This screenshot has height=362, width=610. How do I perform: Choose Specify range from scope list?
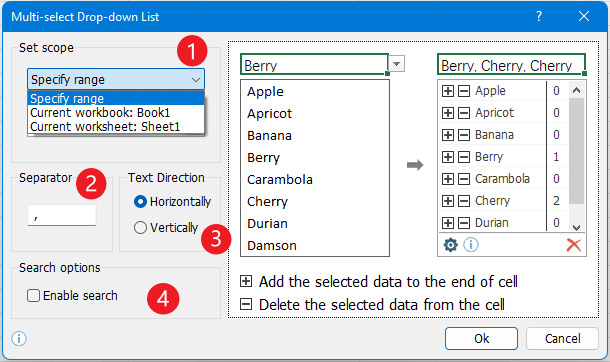pos(116,98)
